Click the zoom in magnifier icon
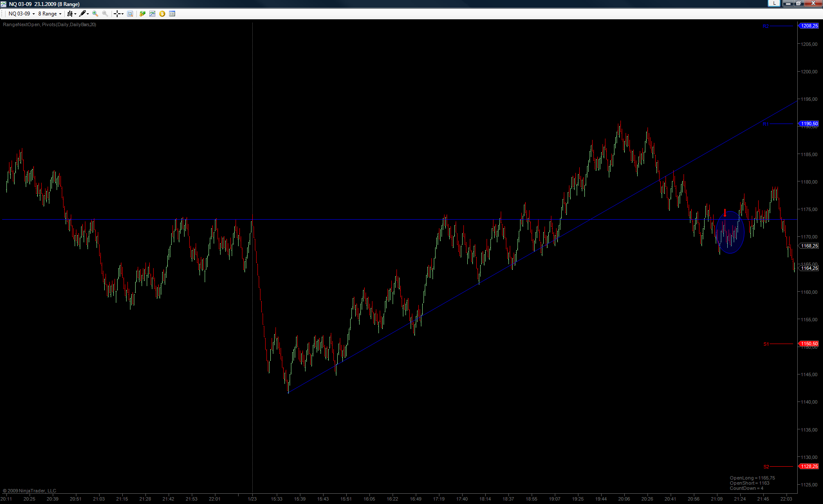This screenshot has width=823, height=504. pyautogui.click(x=95, y=14)
